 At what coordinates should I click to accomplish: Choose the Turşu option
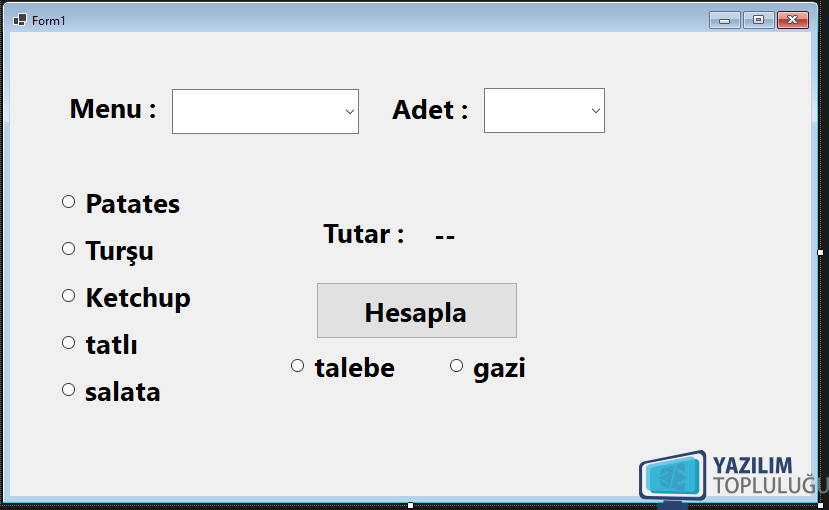[68, 248]
